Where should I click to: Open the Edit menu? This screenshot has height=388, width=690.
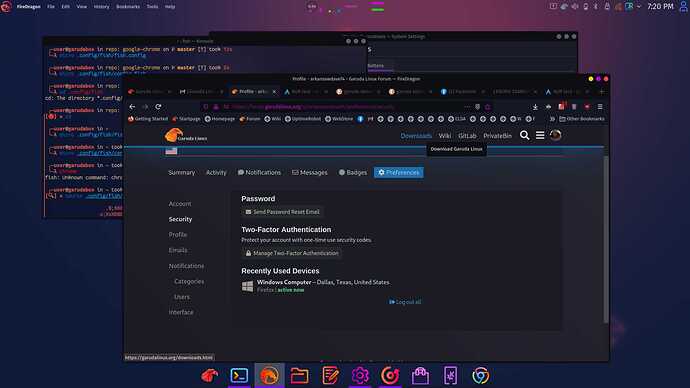pos(66,7)
